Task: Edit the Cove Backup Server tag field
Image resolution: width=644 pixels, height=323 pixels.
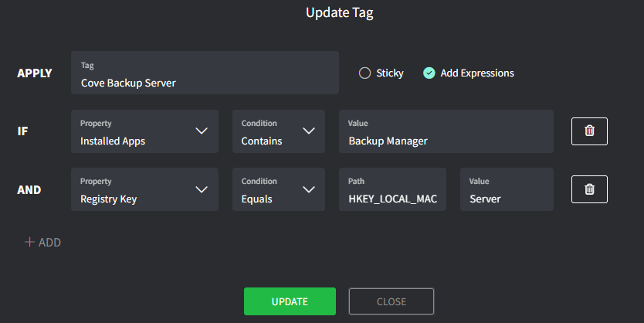Action: click(x=205, y=73)
